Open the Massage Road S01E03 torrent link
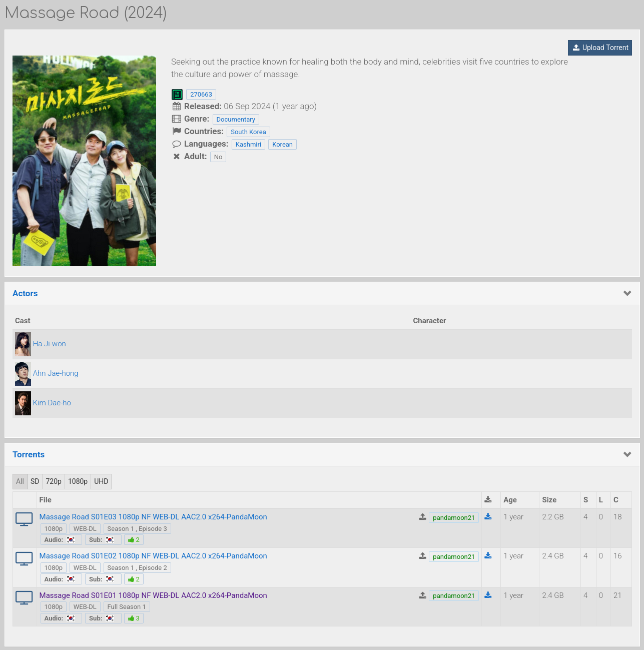The height and width of the screenshot is (650, 644). (x=153, y=517)
